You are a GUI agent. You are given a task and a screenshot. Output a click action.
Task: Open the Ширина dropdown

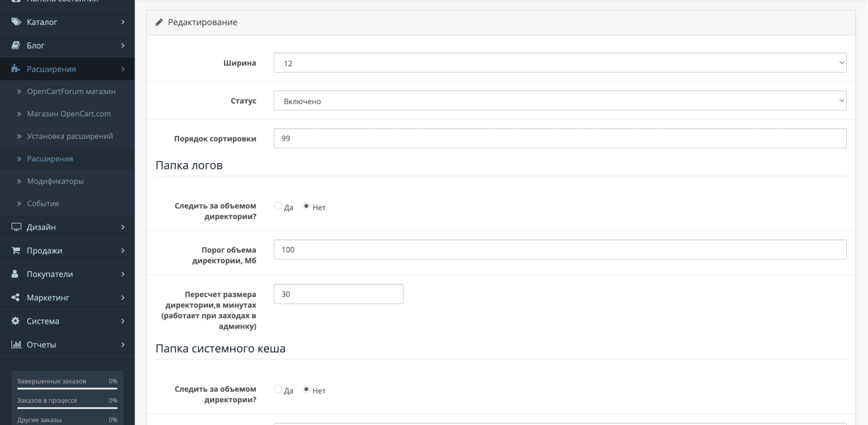560,63
